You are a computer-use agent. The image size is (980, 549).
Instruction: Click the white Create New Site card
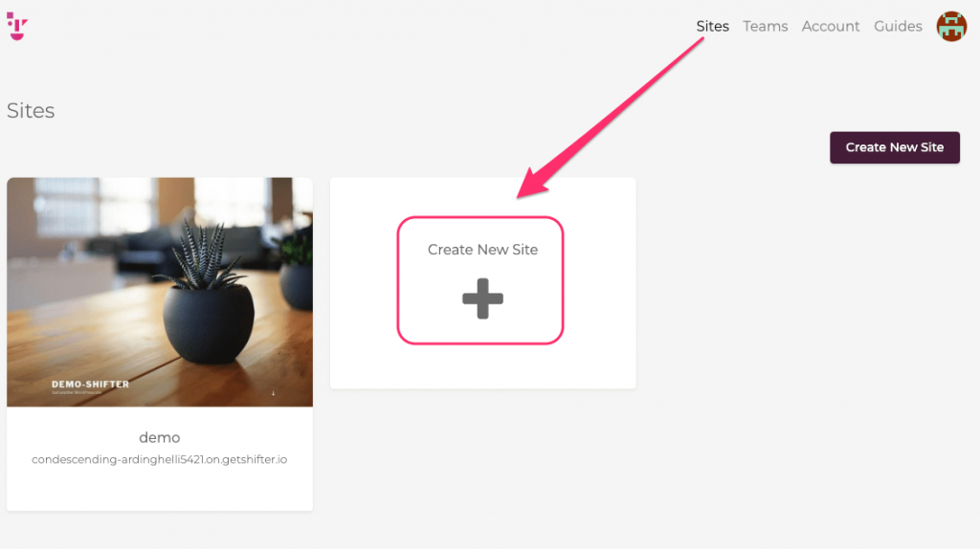coord(482,283)
